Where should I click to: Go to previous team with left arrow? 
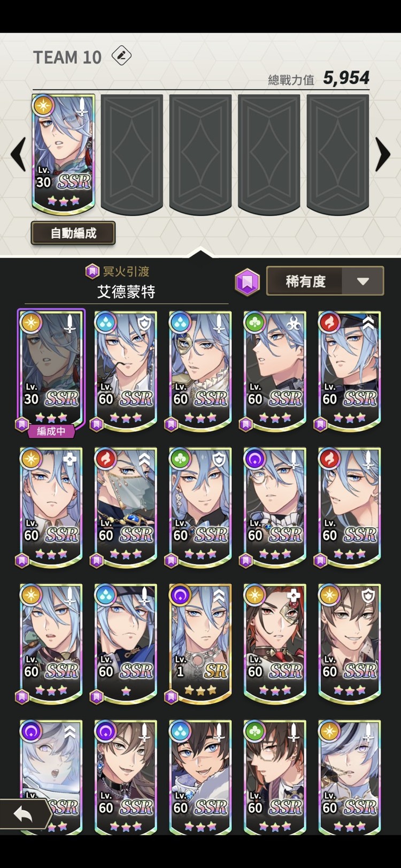[19, 155]
